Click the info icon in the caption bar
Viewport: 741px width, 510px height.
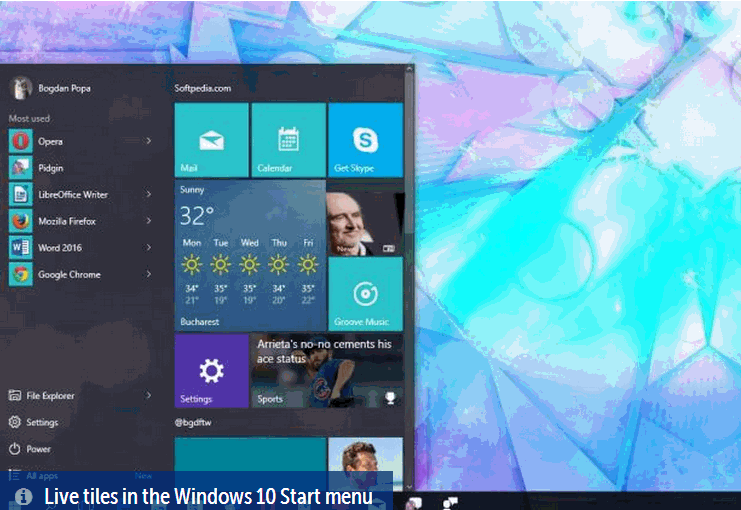coord(23,496)
